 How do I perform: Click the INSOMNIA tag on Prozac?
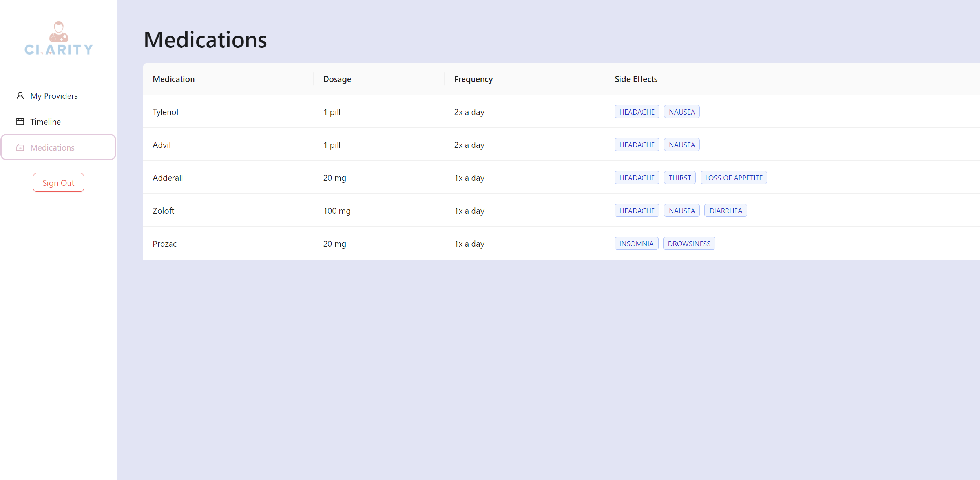[636, 244]
